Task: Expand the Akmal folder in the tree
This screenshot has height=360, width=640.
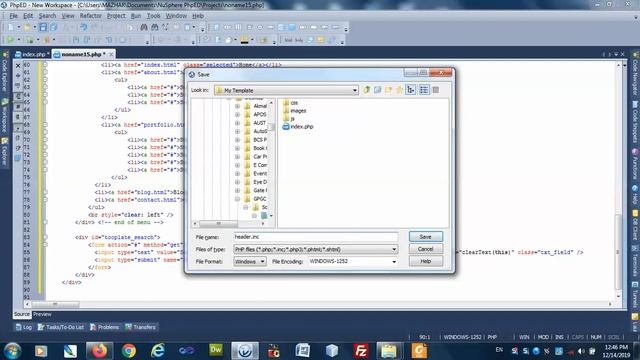Action: 237,106
